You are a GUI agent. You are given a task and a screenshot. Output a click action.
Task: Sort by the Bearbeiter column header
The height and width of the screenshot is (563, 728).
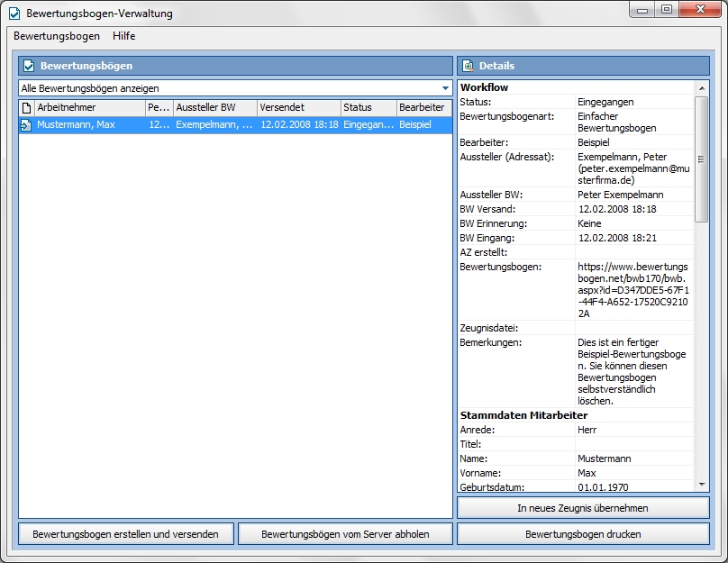click(x=423, y=108)
